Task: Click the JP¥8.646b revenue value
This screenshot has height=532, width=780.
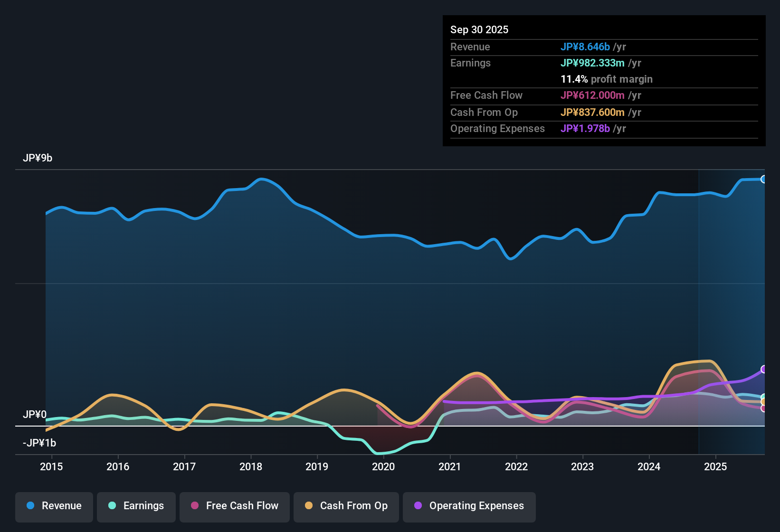Action: pyautogui.click(x=585, y=47)
